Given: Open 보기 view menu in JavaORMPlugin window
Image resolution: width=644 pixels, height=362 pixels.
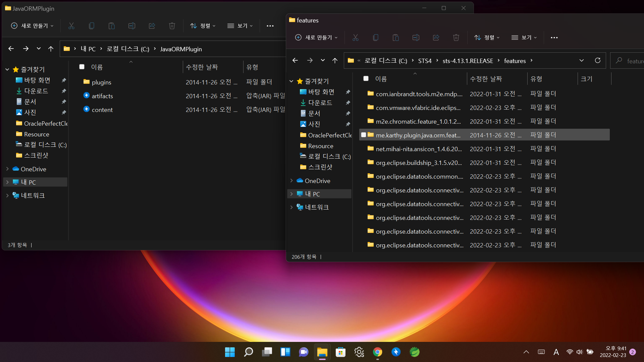Looking at the screenshot, I should click(240, 26).
